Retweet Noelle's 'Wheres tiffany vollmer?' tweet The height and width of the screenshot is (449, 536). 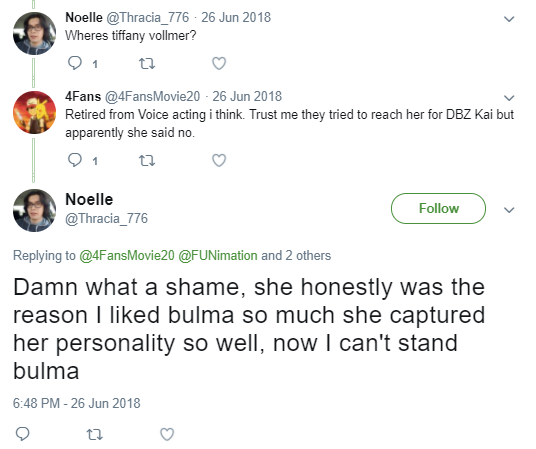point(147,64)
